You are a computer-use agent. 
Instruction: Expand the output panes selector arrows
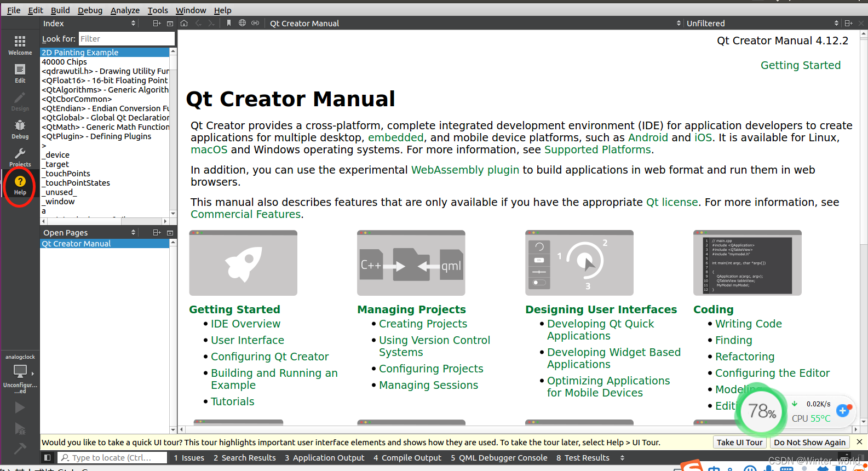[622, 458]
